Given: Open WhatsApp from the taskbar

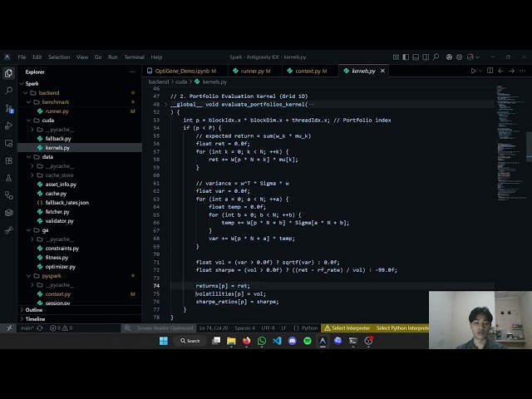Looking at the screenshot, I should [x=262, y=341].
